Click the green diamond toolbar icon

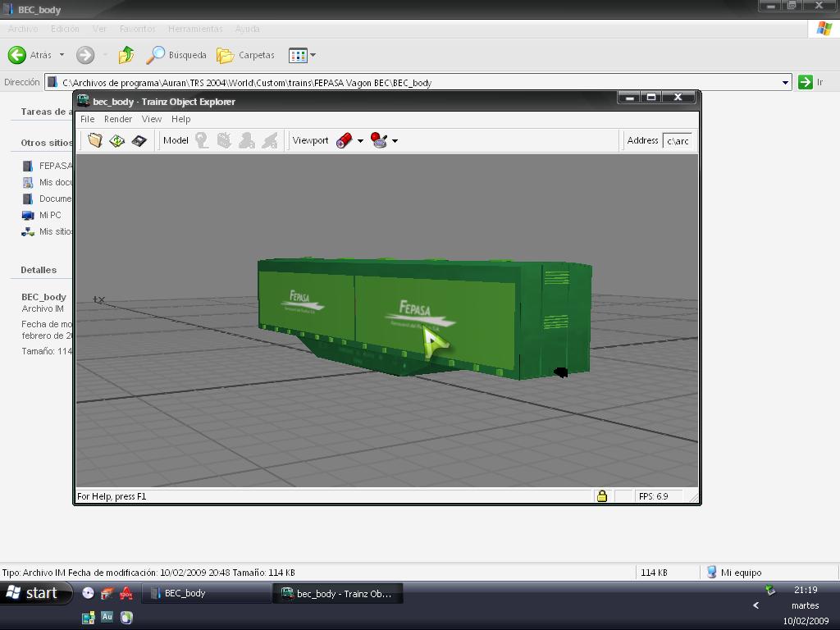coord(117,140)
